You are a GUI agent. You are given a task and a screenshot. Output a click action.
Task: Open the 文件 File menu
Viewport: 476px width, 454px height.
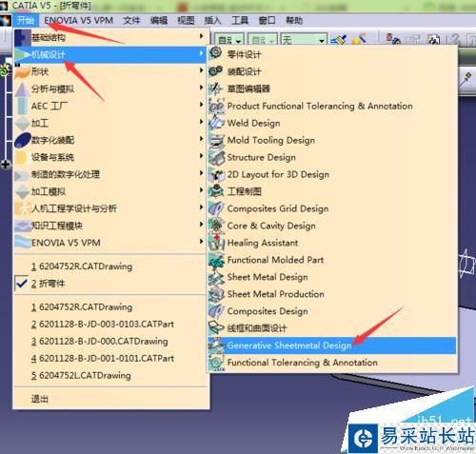click(x=131, y=21)
